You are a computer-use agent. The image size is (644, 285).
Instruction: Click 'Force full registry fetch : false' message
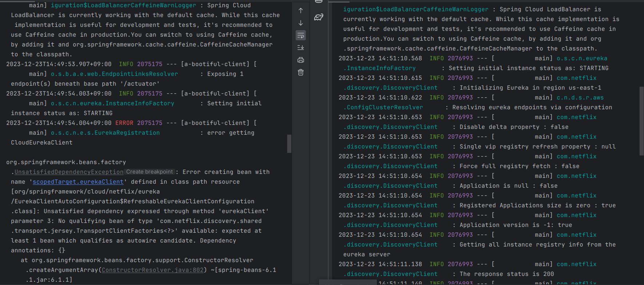520,166
